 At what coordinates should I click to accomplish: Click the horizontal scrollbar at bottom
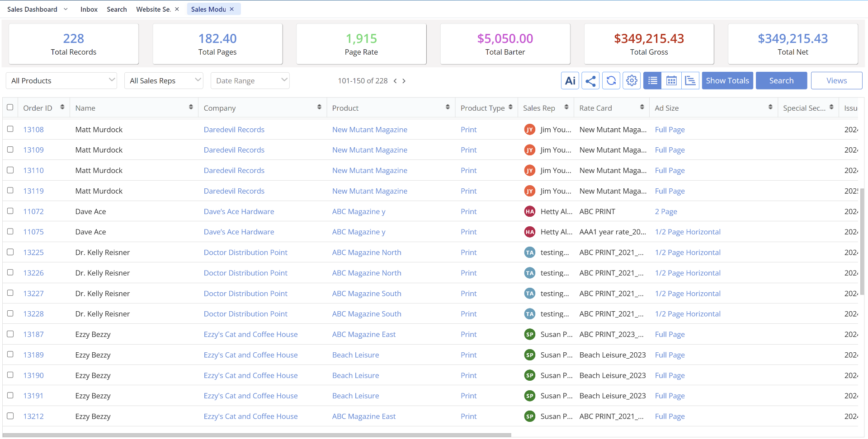257,435
